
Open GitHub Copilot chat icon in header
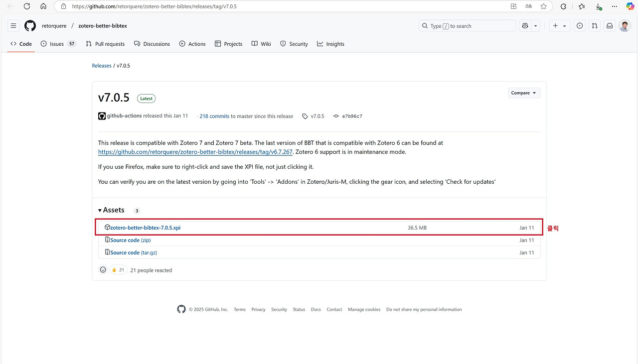(x=525, y=26)
